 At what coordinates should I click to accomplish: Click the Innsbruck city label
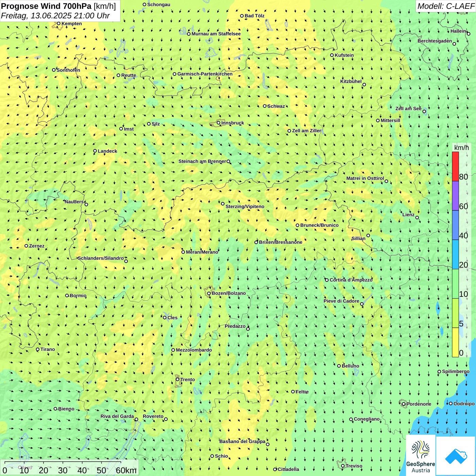[233, 123]
